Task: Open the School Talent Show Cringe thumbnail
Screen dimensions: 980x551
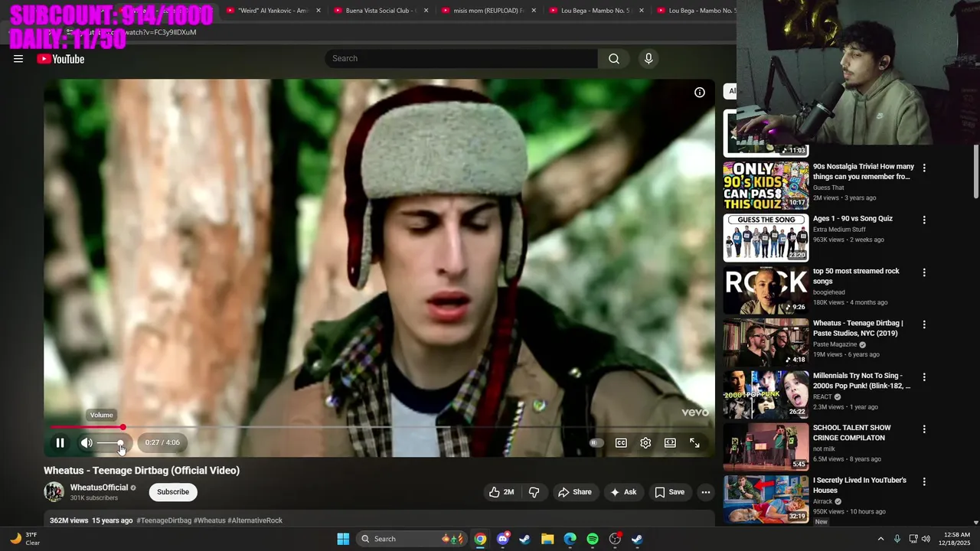Action: [766, 447]
